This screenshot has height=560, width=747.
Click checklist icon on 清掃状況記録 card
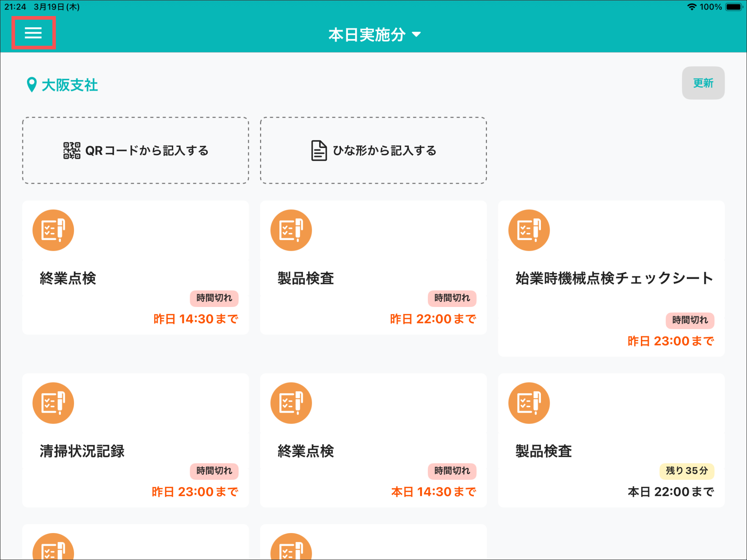click(53, 403)
